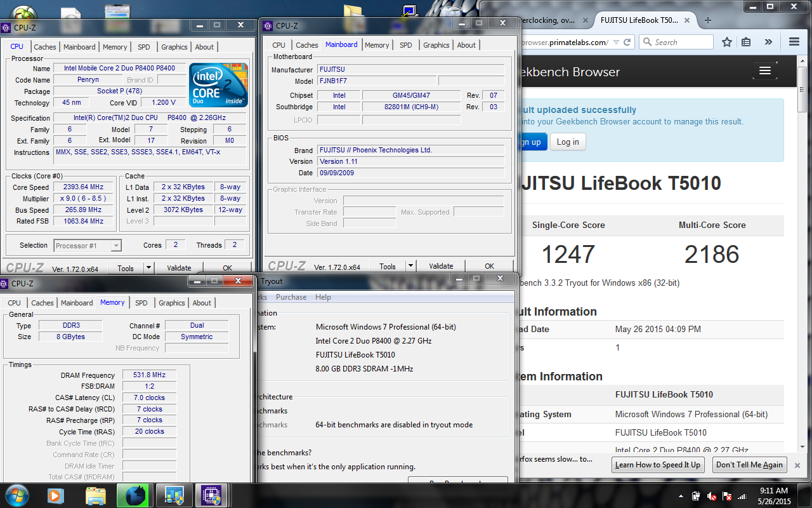Image resolution: width=812 pixels, height=508 pixels.
Task: Open the Firefox bookmarks list icon
Action: pyautogui.click(x=747, y=42)
